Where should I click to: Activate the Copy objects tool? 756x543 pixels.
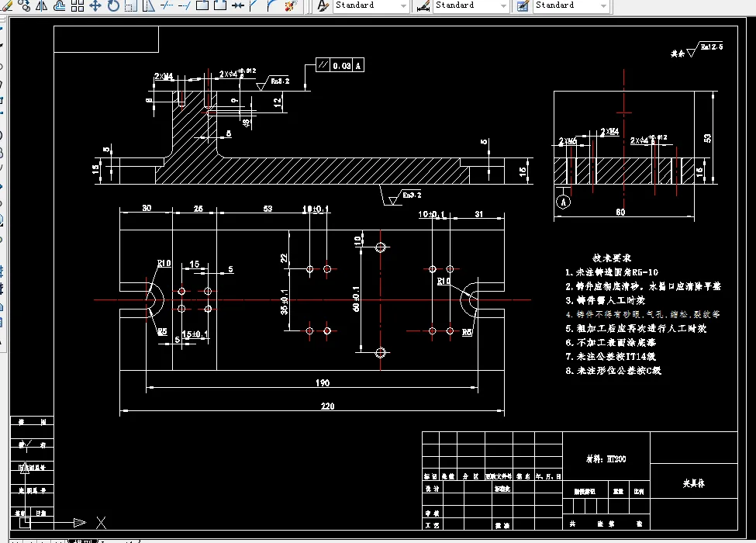(x=24, y=5)
